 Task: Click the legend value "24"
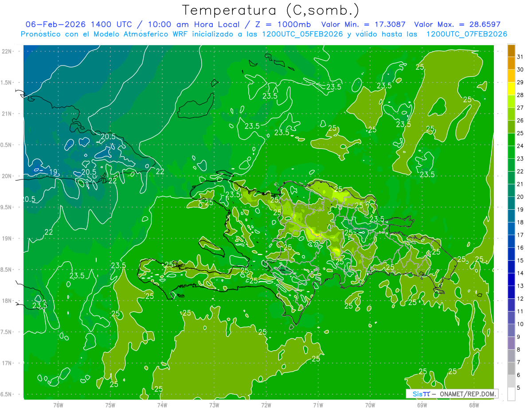tap(520, 146)
